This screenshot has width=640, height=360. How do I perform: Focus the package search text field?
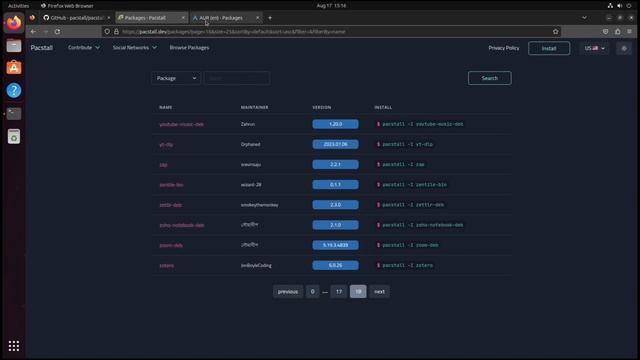tap(237, 78)
